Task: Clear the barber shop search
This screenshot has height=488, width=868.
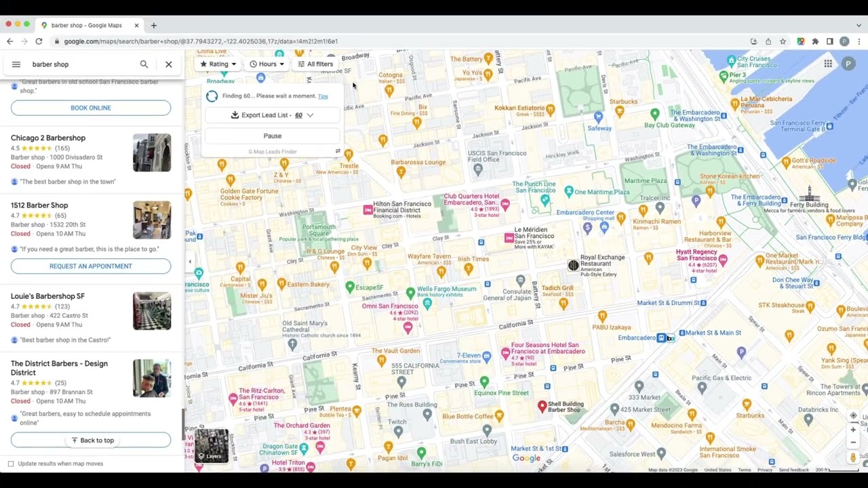Action: tap(169, 64)
